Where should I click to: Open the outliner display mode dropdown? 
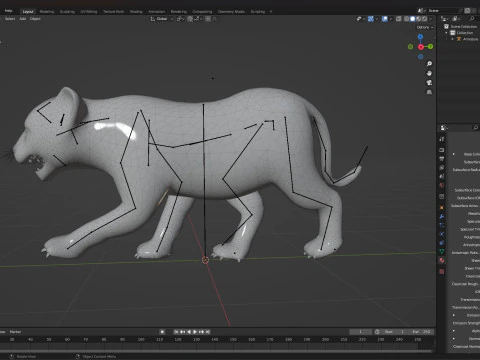pos(445,19)
